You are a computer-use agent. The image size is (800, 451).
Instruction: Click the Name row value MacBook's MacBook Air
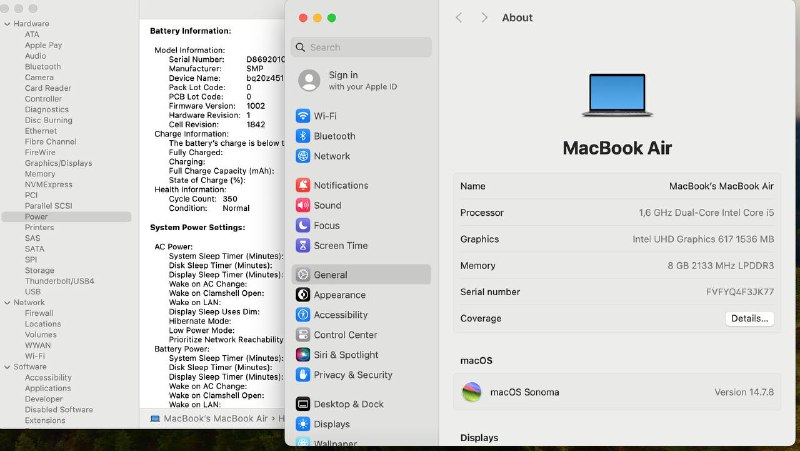721,186
